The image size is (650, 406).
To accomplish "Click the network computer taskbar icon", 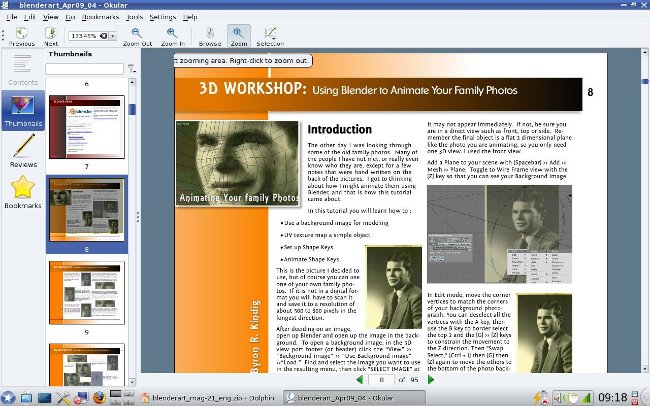I will [80, 398].
